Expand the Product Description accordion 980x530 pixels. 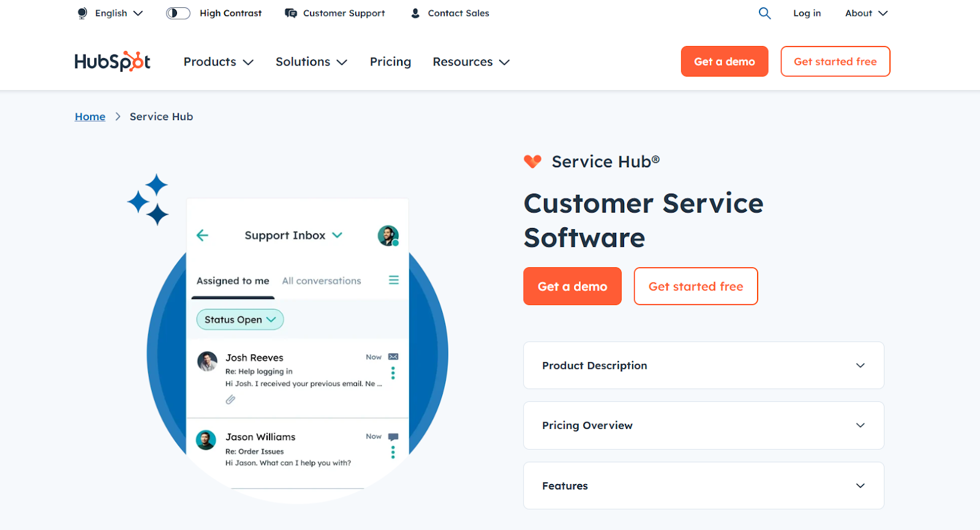704,365
